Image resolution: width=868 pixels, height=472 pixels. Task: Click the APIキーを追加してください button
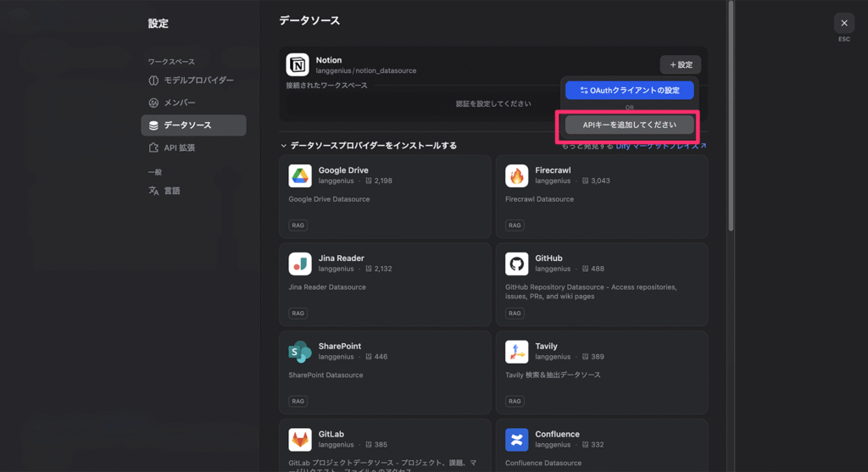[x=629, y=125]
